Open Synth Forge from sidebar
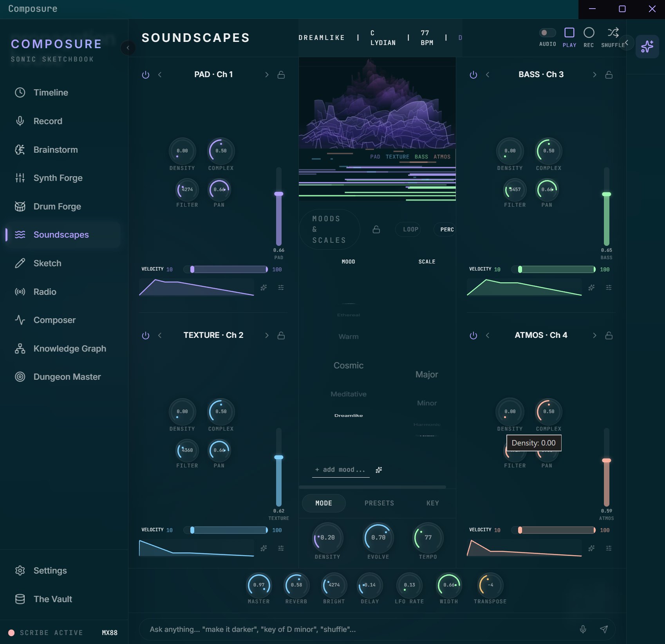 click(x=63, y=178)
